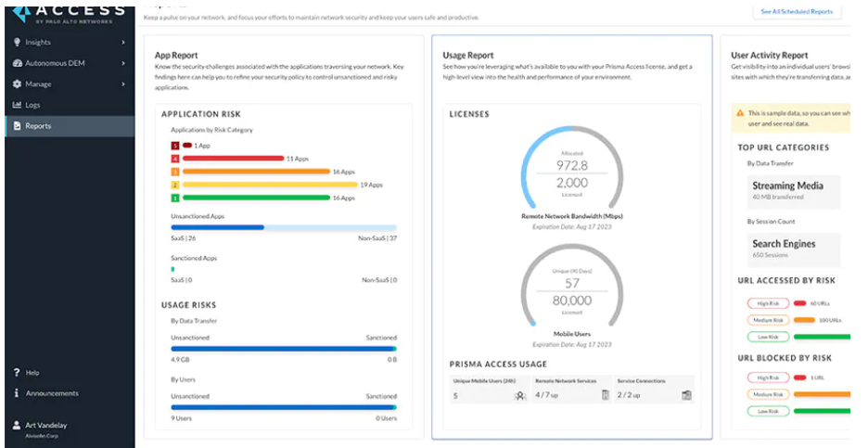This screenshot has width=868, height=448.
Task: Click the Streaming Media category card
Action: click(794, 192)
